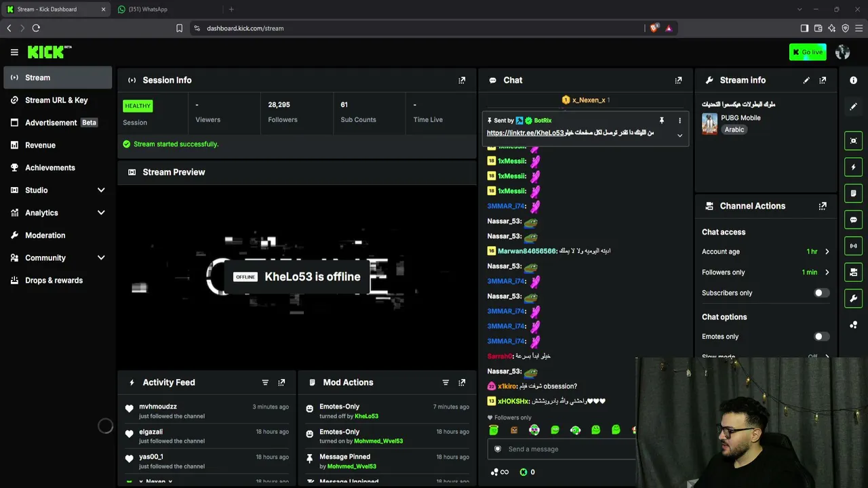The image size is (868, 488).
Task: Click the BotRix username in the pinned message
Action: 542,121
